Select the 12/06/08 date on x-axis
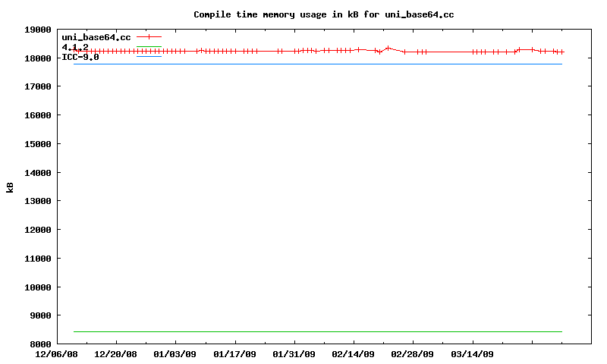The height and width of the screenshot is (364, 607). [57, 354]
